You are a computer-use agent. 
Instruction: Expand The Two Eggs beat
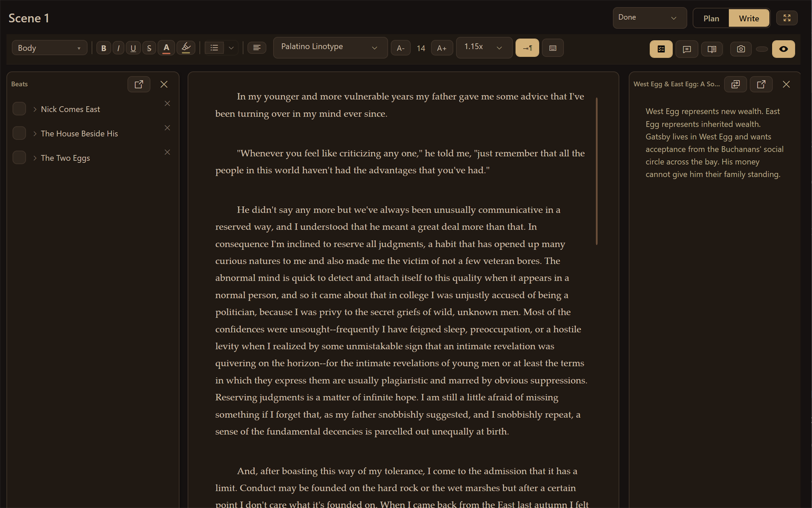[x=35, y=158]
